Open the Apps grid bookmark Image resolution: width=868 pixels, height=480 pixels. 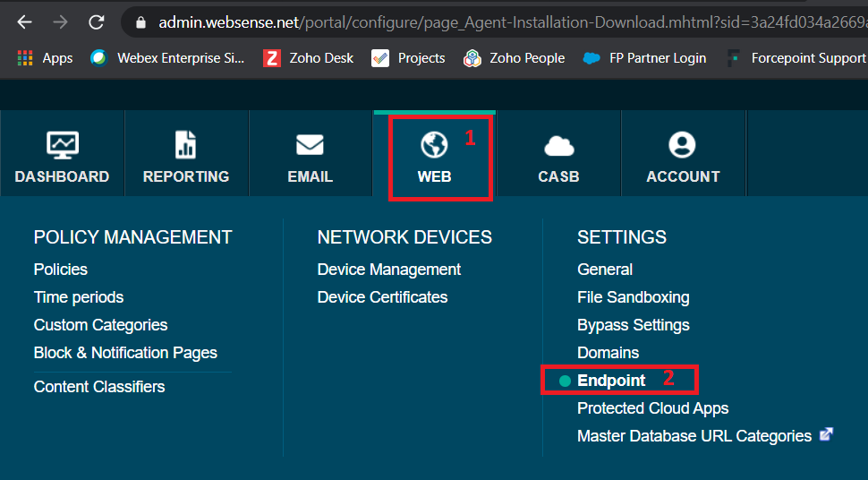pos(46,57)
